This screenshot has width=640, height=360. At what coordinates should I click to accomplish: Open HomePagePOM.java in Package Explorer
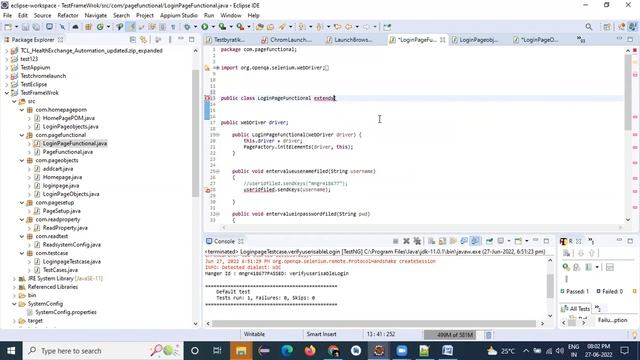(x=69, y=118)
